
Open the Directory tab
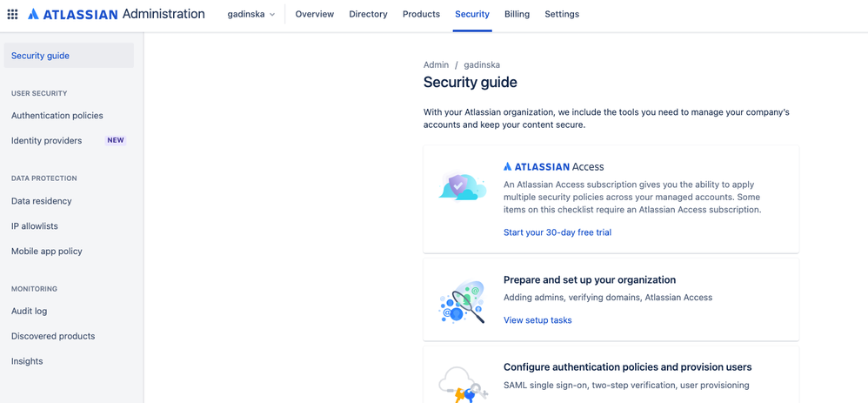(x=368, y=15)
